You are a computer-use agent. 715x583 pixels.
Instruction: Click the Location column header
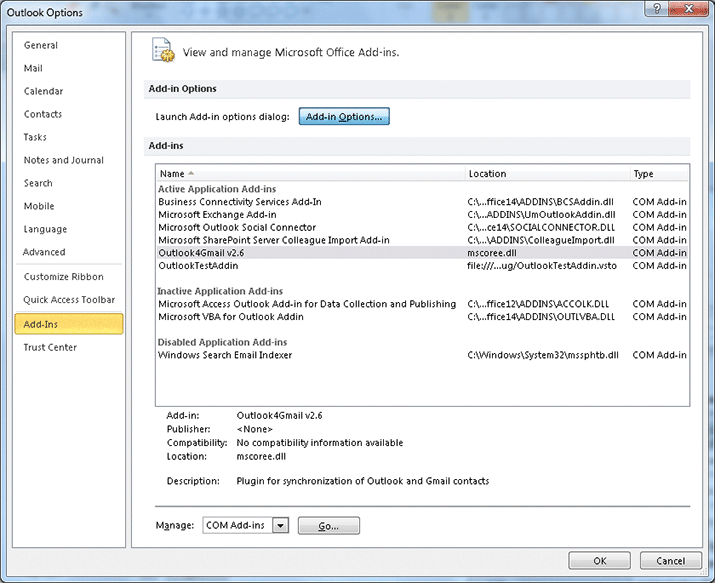click(547, 174)
